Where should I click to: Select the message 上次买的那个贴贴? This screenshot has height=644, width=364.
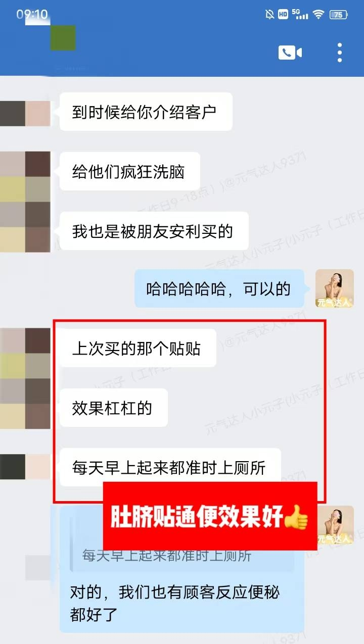[x=138, y=349]
